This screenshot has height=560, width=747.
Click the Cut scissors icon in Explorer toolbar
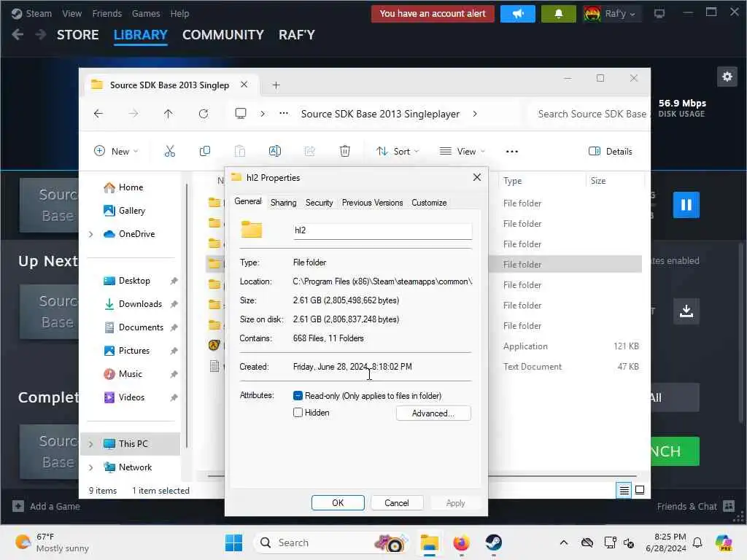(169, 152)
